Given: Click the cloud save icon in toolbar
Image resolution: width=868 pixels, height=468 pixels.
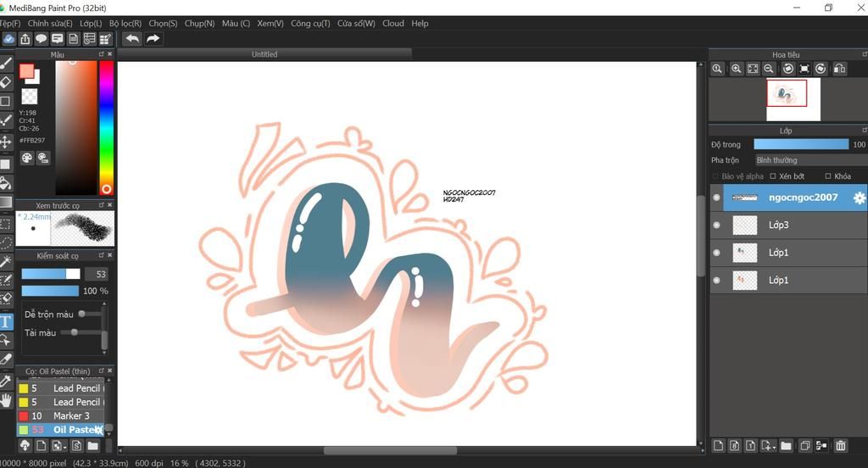Looking at the screenshot, I should (x=8, y=39).
